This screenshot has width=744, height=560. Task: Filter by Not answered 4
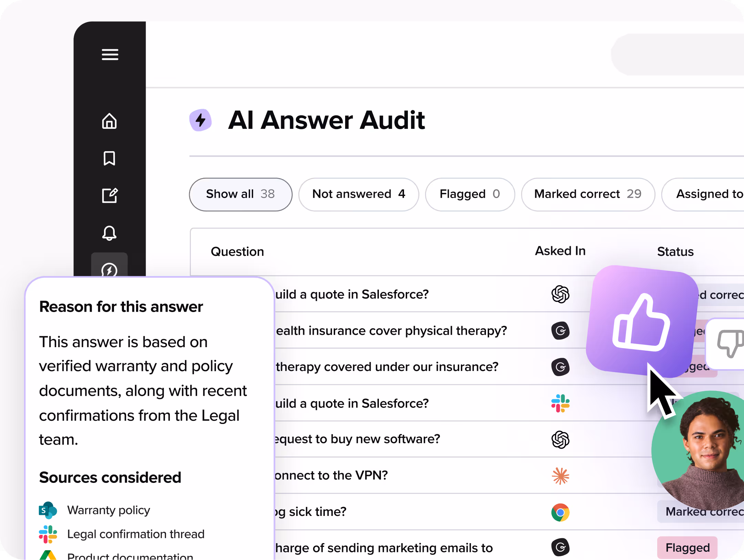point(359,194)
